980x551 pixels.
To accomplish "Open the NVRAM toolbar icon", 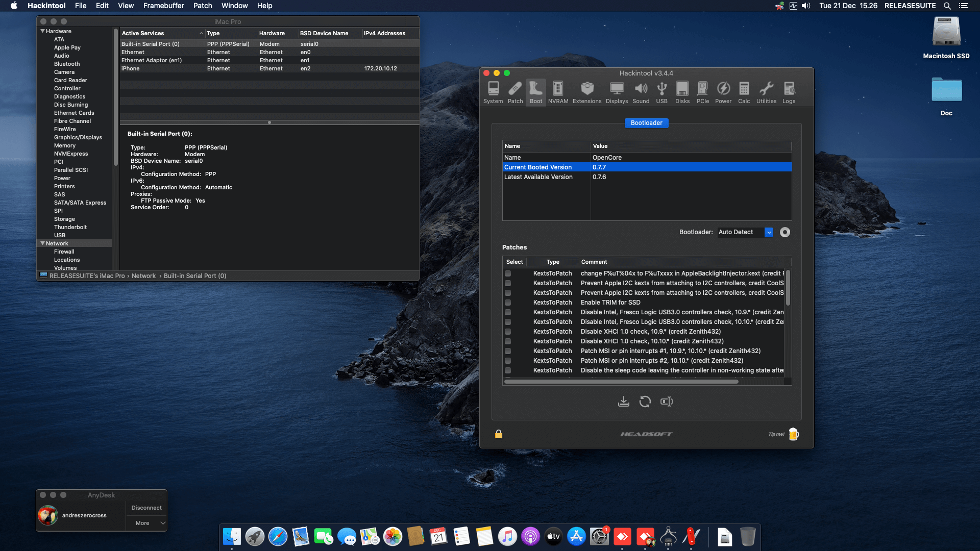I will (558, 92).
